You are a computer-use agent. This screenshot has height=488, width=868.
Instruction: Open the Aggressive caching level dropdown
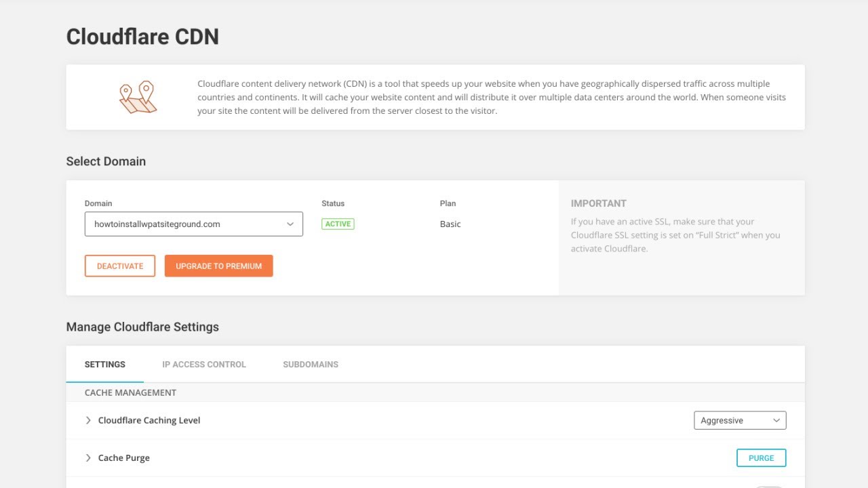[741, 420]
